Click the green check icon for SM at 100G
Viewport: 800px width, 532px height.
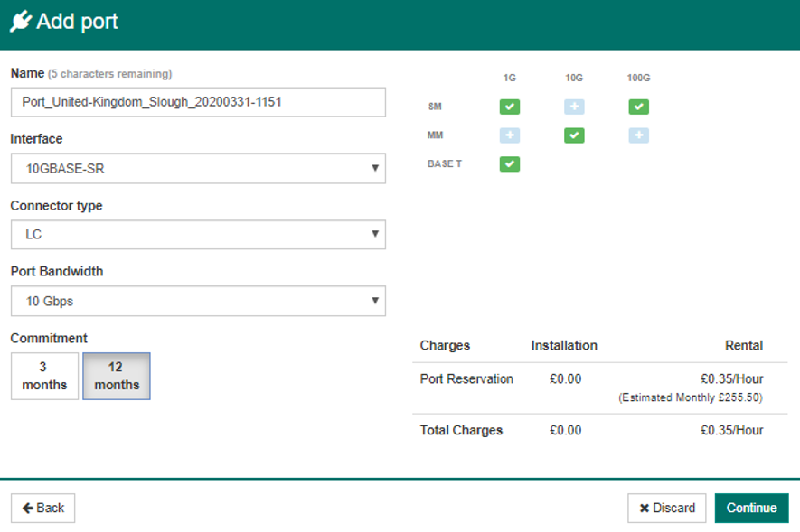click(x=638, y=107)
